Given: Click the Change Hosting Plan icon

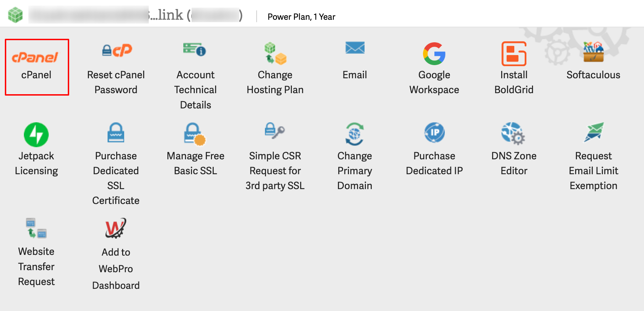Looking at the screenshot, I should (275, 53).
